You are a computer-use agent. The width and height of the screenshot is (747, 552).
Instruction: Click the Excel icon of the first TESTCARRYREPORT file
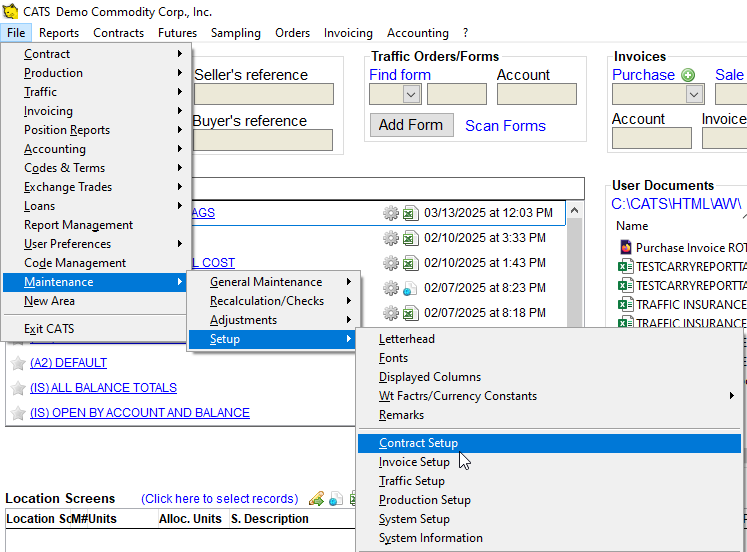pyautogui.click(x=625, y=266)
